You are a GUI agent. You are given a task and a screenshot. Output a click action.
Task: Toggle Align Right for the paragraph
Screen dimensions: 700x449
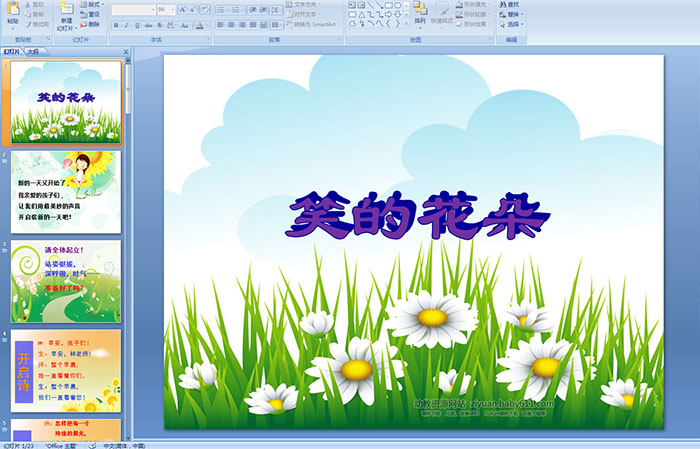coord(242,25)
